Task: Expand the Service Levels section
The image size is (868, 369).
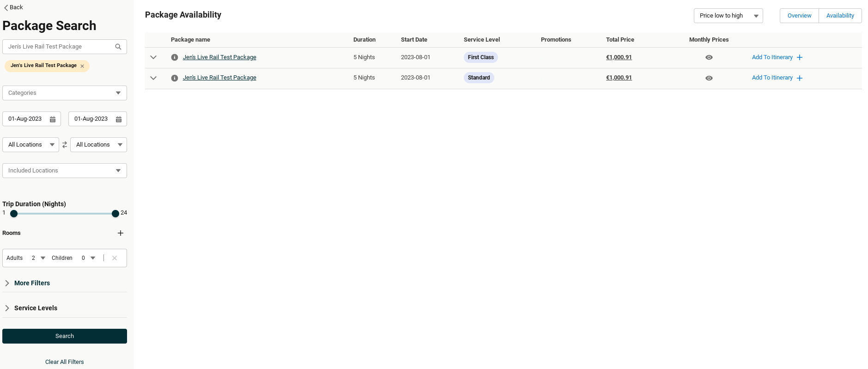Action: click(x=36, y=308)
